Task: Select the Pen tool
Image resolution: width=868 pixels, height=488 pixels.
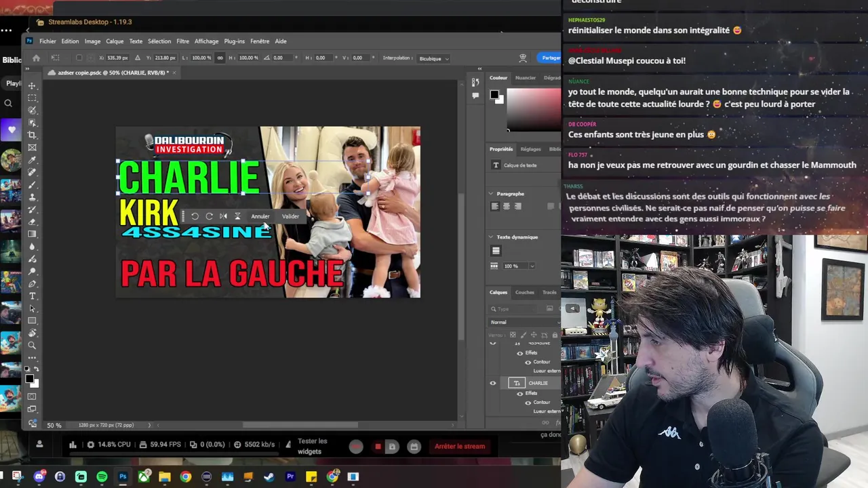Action: pos(32,283)
